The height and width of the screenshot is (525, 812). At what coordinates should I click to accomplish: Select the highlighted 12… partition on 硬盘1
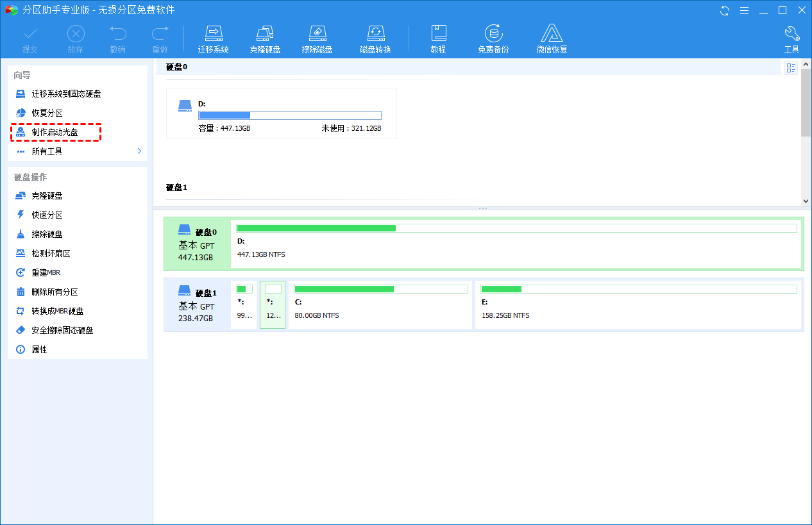click(x=273, y=304)
